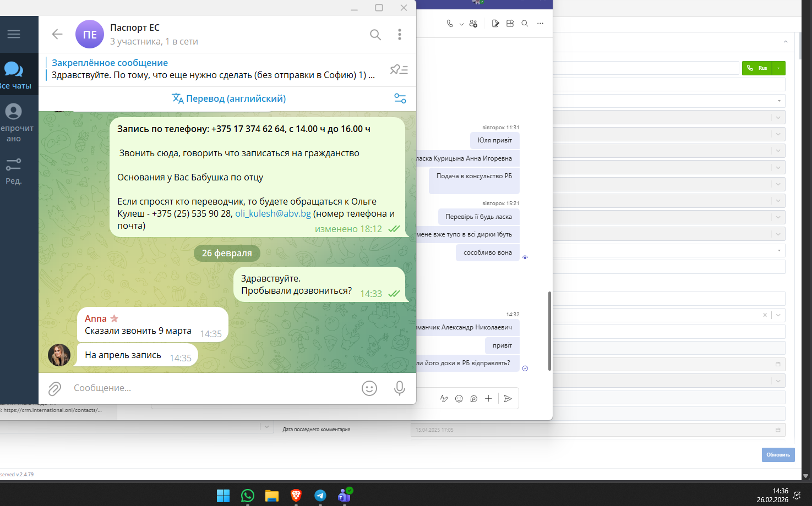
Task: Focus the Сообщение... input field
Action: [x=212, y=388]
